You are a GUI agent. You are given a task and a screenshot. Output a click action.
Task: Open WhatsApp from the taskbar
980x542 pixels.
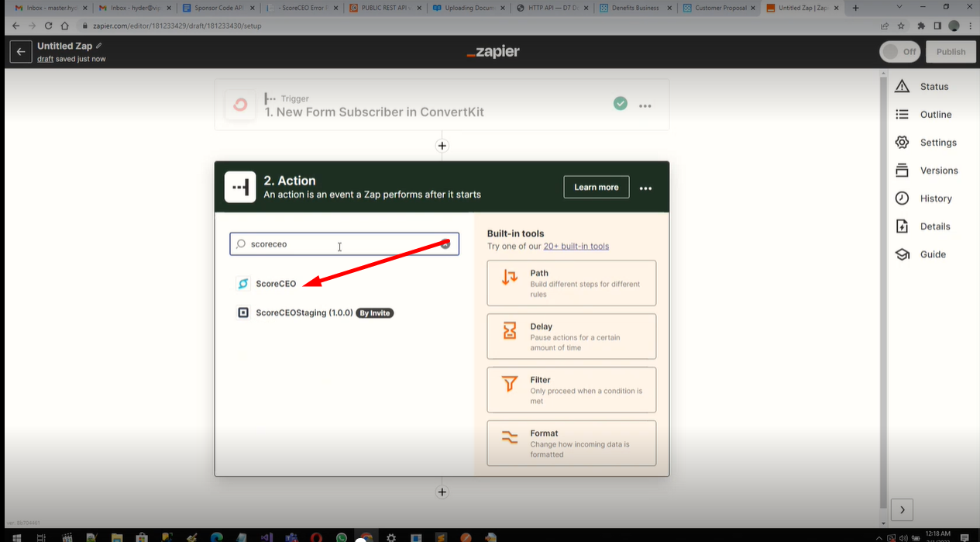tap(342, 537)
